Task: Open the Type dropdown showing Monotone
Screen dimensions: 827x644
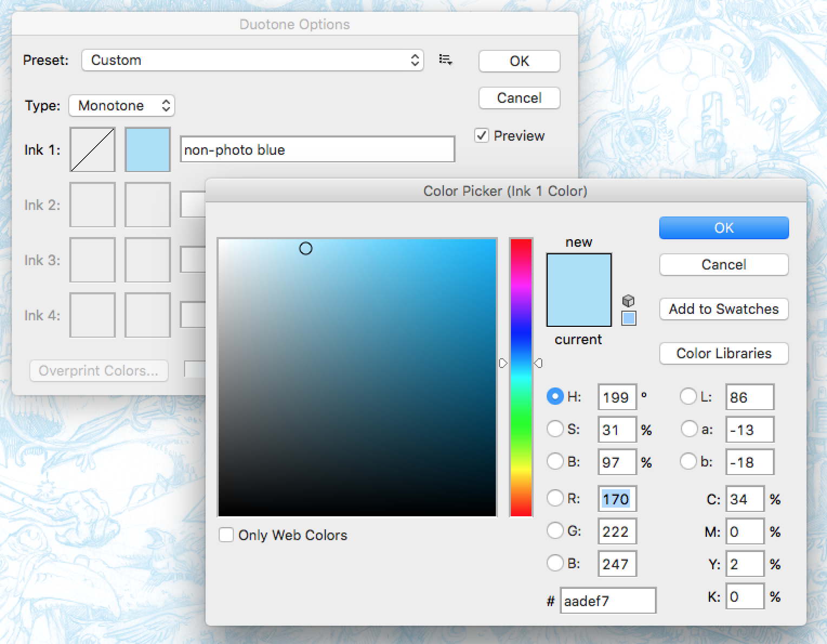Action: (x=122, y=106)
